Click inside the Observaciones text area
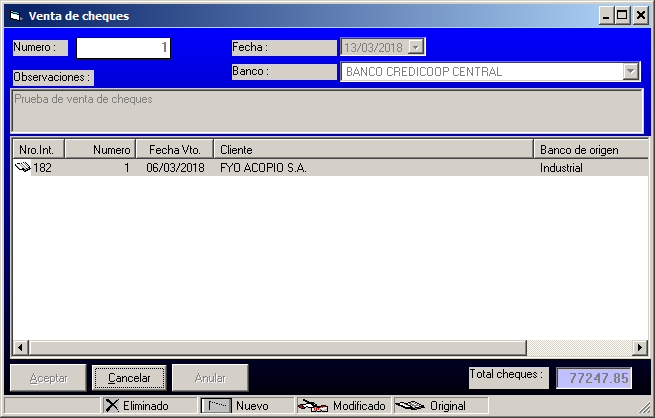The height and width of the screenshot is (418, 655). point(326,111)
